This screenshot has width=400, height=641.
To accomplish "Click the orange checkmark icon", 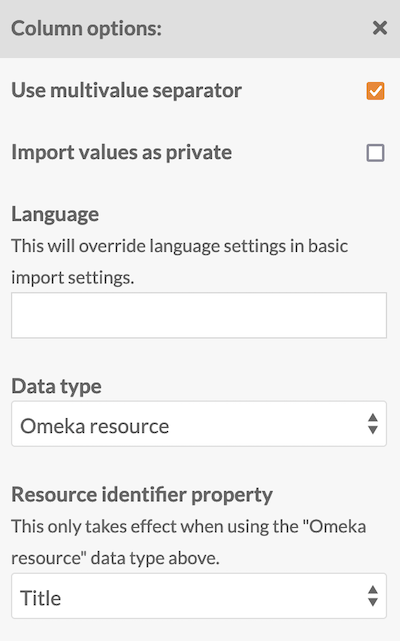I will [375, 91].
